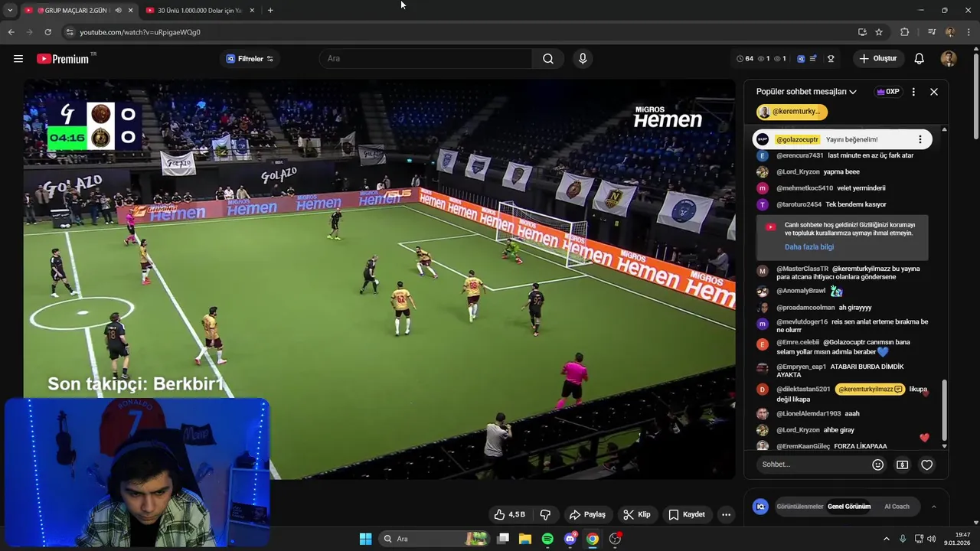This screenshot has width=980, height=551.
Task: Open the list icon beside trophy
Action: pos(813,59)
